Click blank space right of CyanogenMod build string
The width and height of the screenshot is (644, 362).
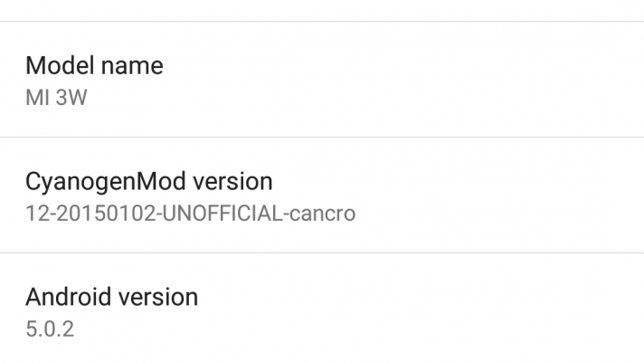point(497,214)
